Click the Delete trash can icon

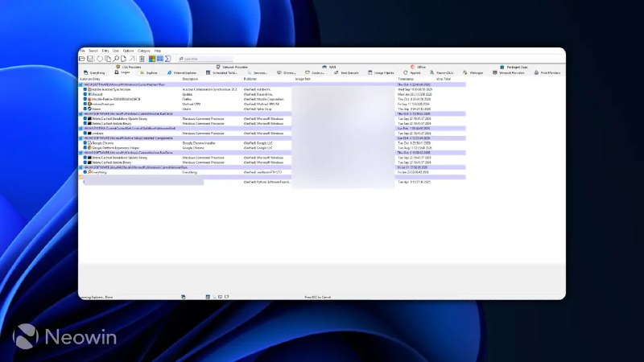point(142,59)
